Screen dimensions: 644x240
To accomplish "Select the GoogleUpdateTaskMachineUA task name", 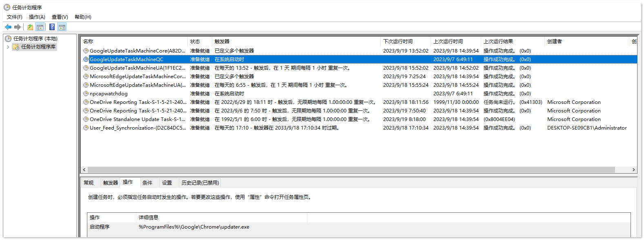I will click(138, 68).
